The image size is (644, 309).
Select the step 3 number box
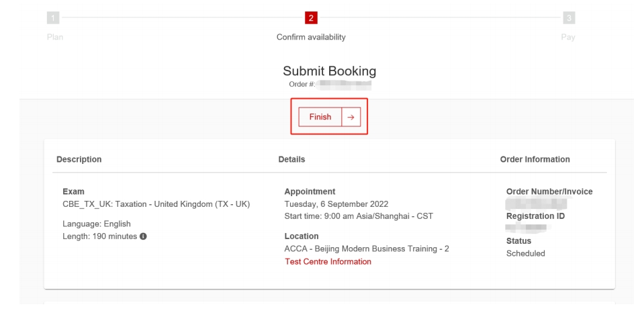(568, 17)
